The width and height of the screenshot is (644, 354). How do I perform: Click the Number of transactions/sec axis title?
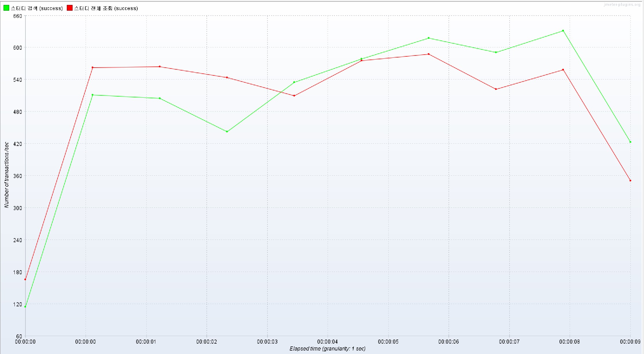(6, 175)
